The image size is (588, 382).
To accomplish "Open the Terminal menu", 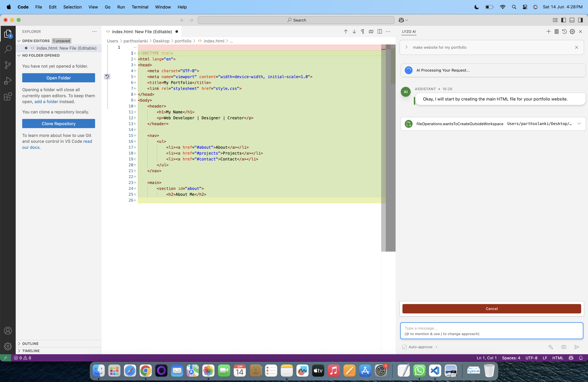I will point(140,7).
